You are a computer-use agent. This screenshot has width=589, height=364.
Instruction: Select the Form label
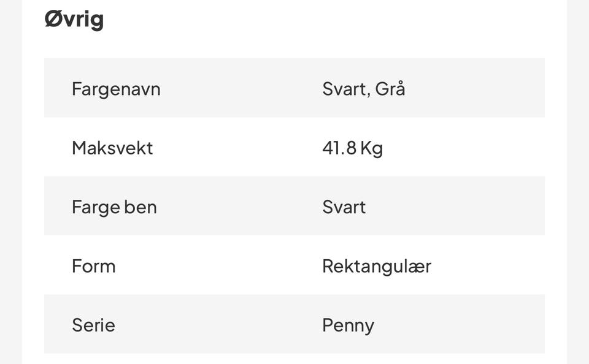(x=93, y=267)
